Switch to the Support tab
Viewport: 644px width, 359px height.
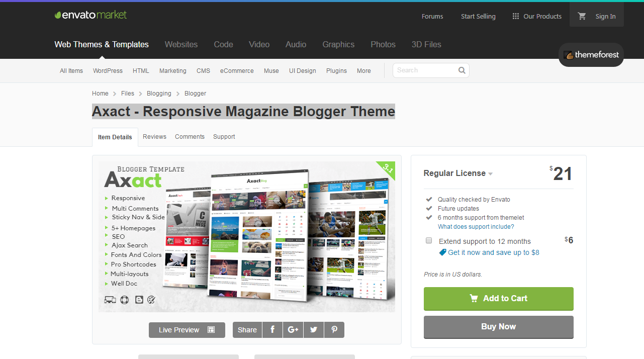pyautogui.click(x=224, y=137)
